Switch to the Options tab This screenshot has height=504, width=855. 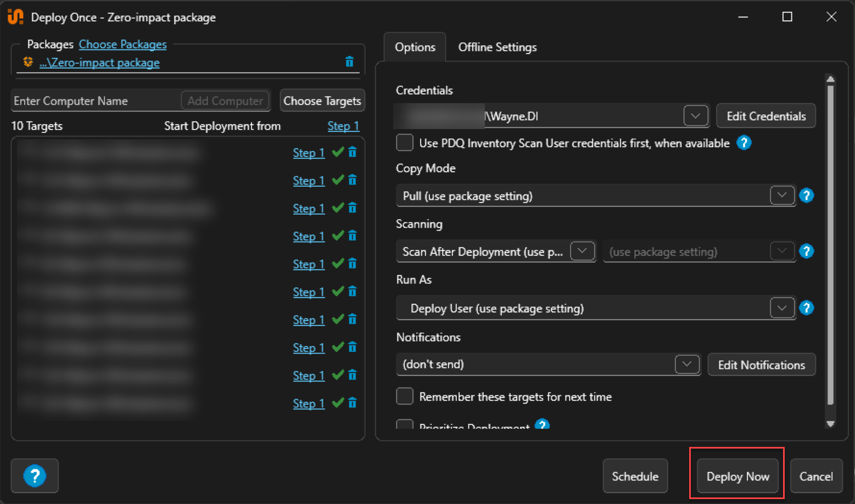point(415,47)
